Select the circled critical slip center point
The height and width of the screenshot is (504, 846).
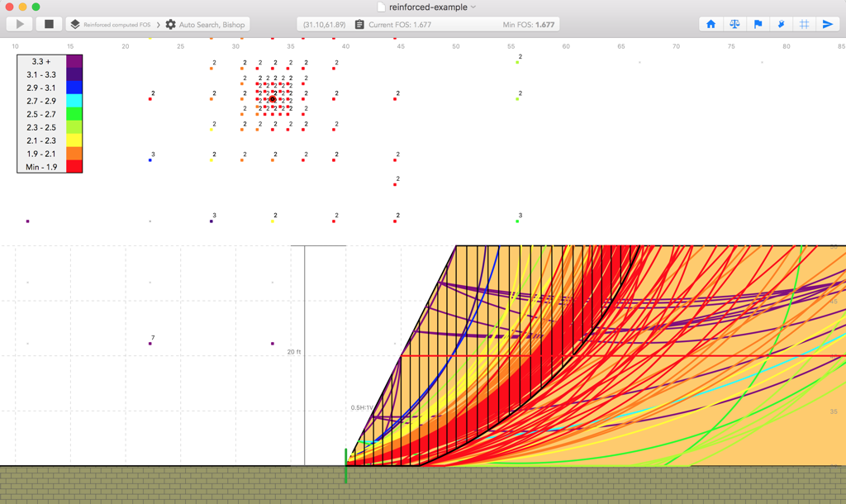273,99
